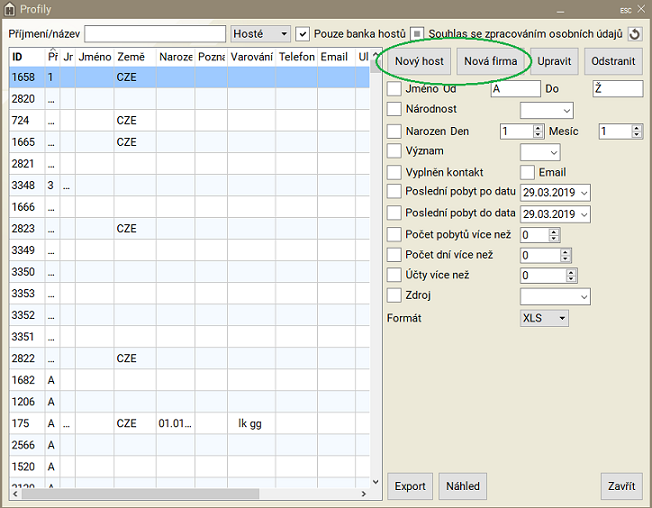The image size is (652, 508).
Task: Click the refresh arrow icon beside the consent checkbox
Action: [x=634, y=34]
